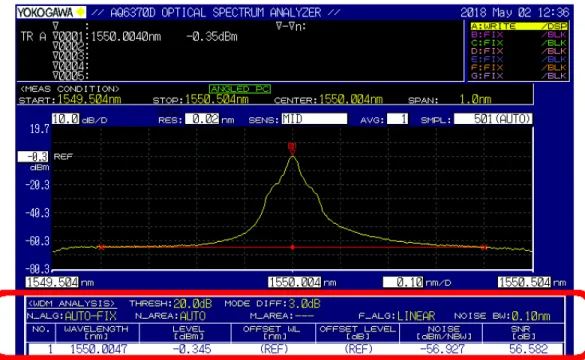Image resolution: width=585 pixels, height=360 pixels.
Task: Click the red peak marker 01 on trace
Action: tap(292, 148)
